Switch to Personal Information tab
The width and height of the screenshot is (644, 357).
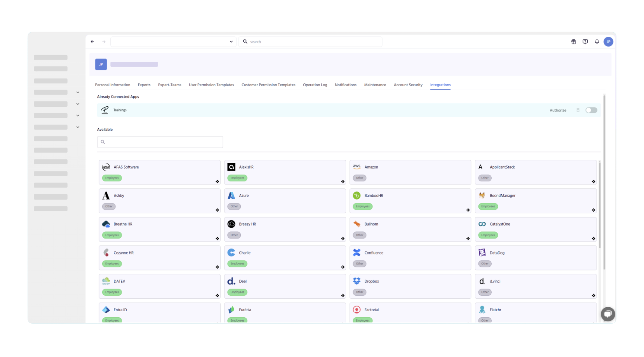[113, 85]
